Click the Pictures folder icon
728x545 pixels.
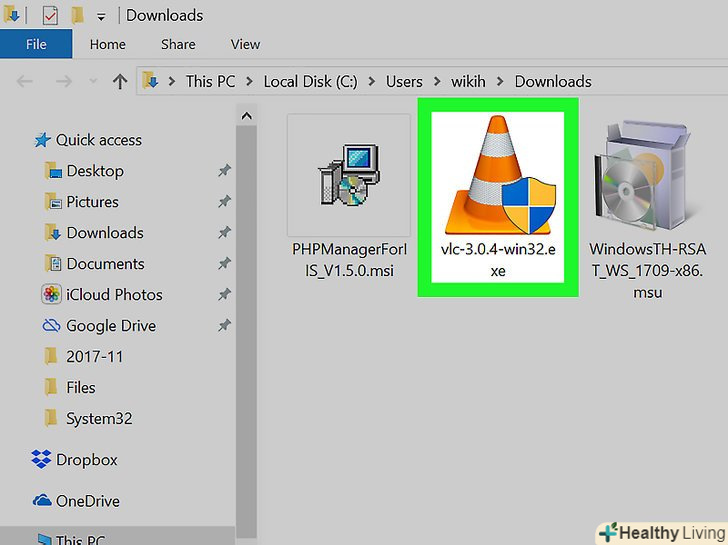53,202
